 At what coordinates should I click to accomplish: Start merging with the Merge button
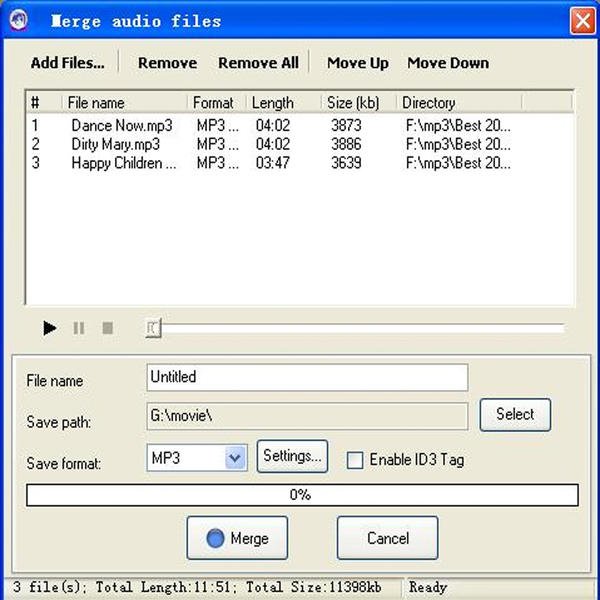(x=237, y=538)
